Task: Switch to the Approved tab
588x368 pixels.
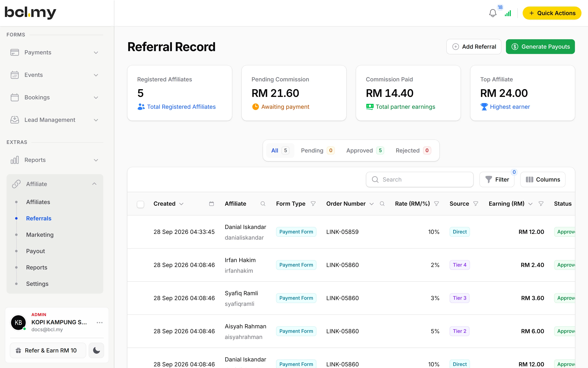Action: pos(365,150)
